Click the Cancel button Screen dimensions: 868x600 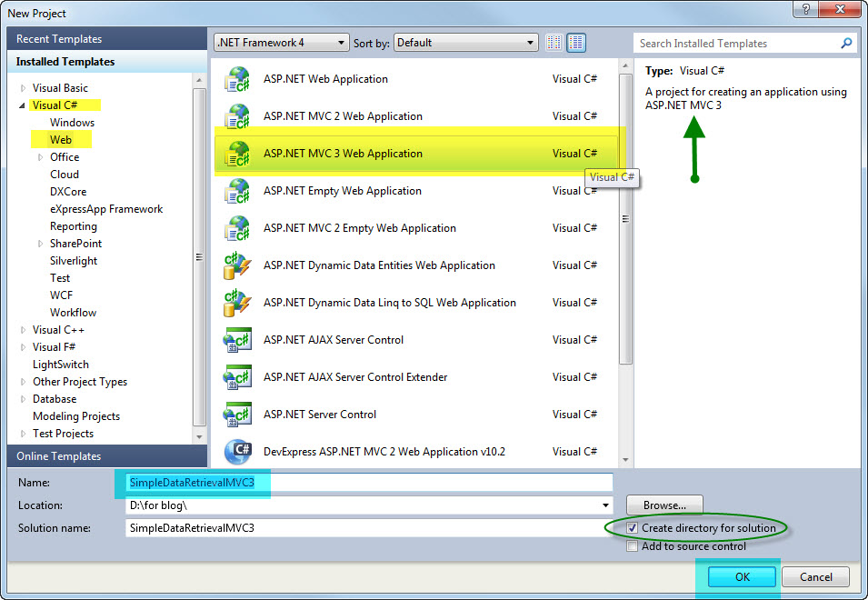(x=815, y=576)
